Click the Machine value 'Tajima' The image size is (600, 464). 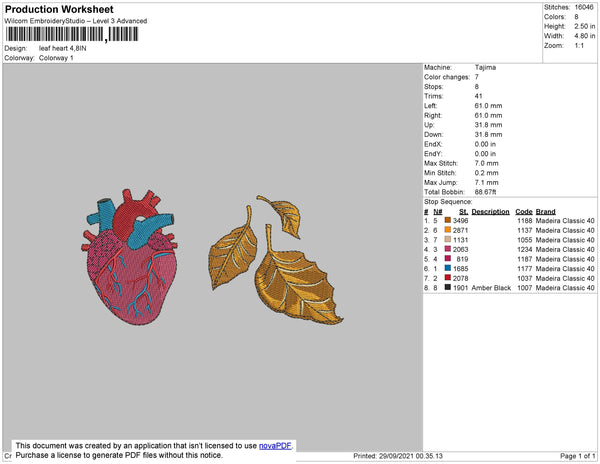point(485,67)
